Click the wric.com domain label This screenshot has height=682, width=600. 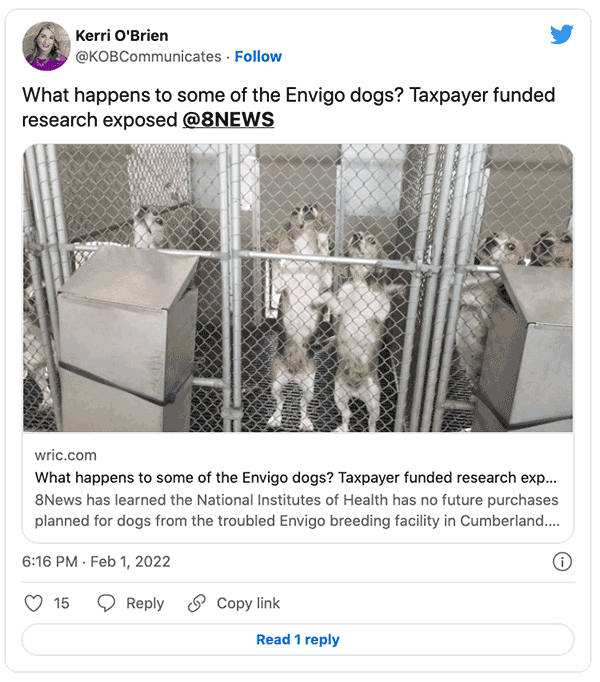(66, 455)
